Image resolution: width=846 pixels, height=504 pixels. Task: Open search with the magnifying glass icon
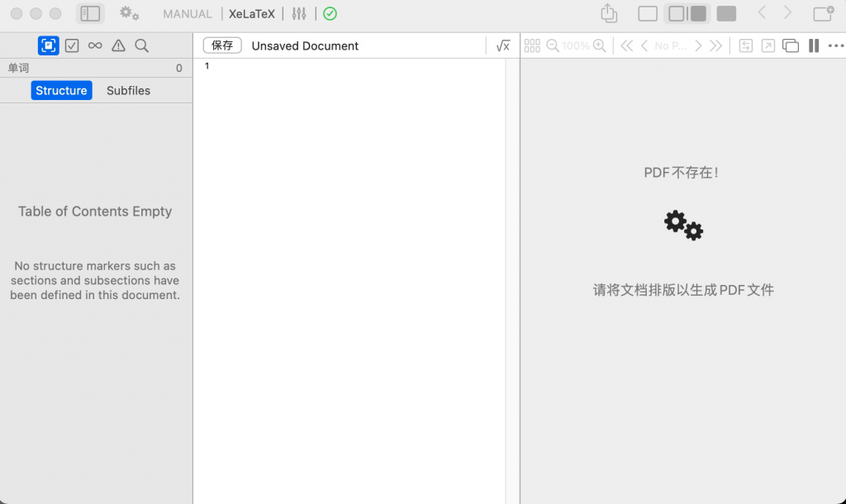click(x=141, y=45)
